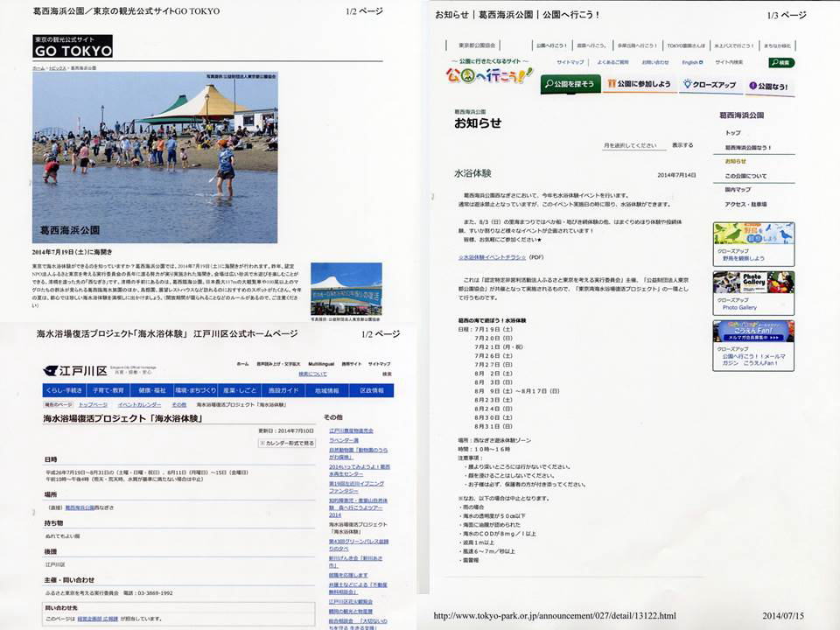Open the くらし・手続き navigation tab

(64, 390)
